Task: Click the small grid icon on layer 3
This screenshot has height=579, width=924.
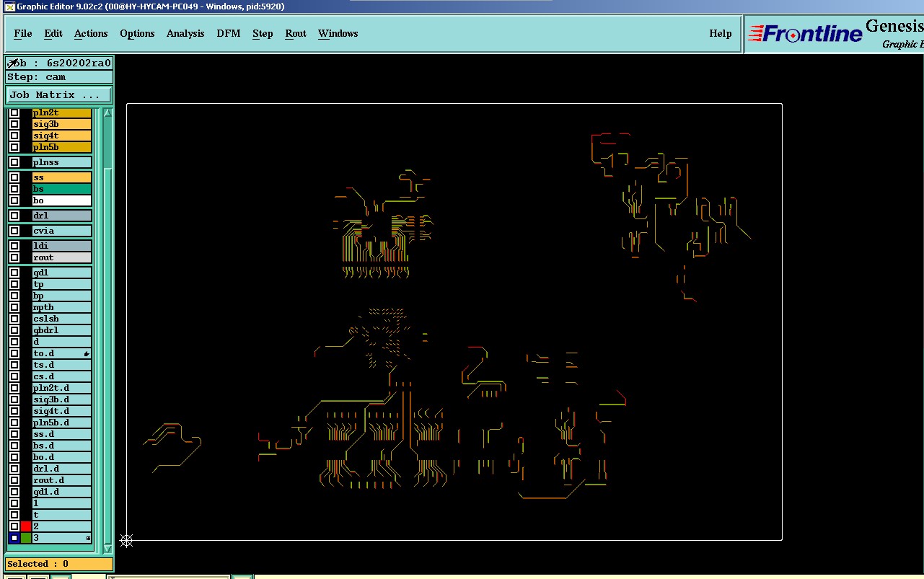Action: (x=89, y=539)
